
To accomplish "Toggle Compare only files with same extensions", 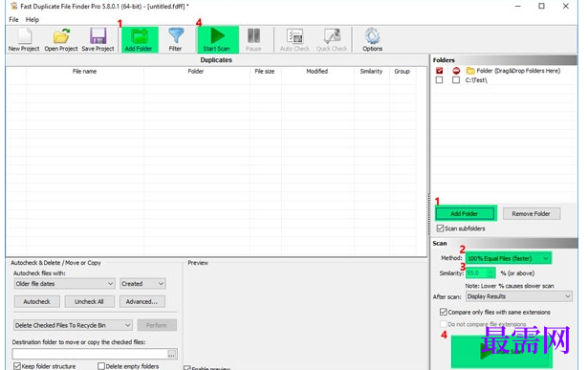I will (x=444, y=312).
